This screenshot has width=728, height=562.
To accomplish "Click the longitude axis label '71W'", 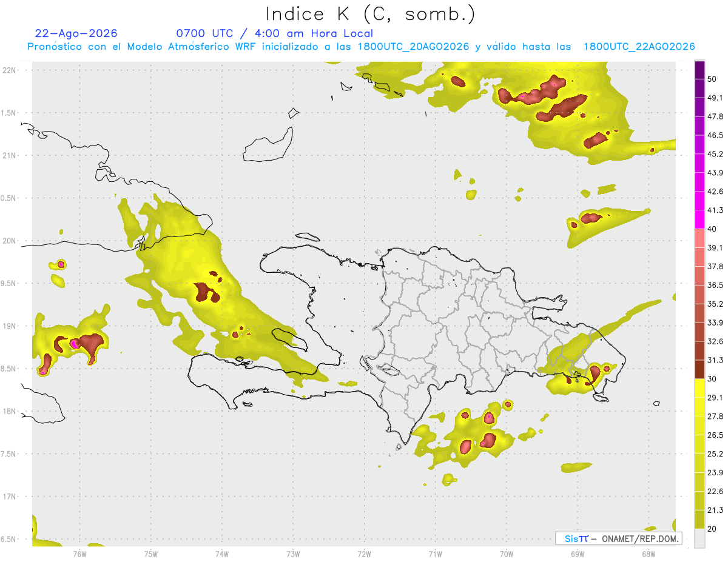I will click(x=436, y=554).
